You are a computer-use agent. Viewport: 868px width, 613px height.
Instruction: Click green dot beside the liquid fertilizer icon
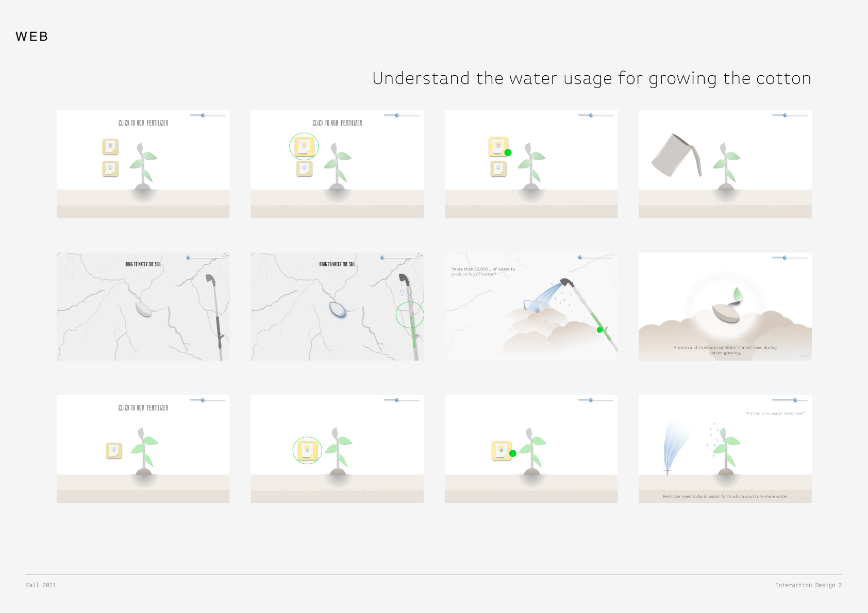pyautogui.click(x=513, y=453)
